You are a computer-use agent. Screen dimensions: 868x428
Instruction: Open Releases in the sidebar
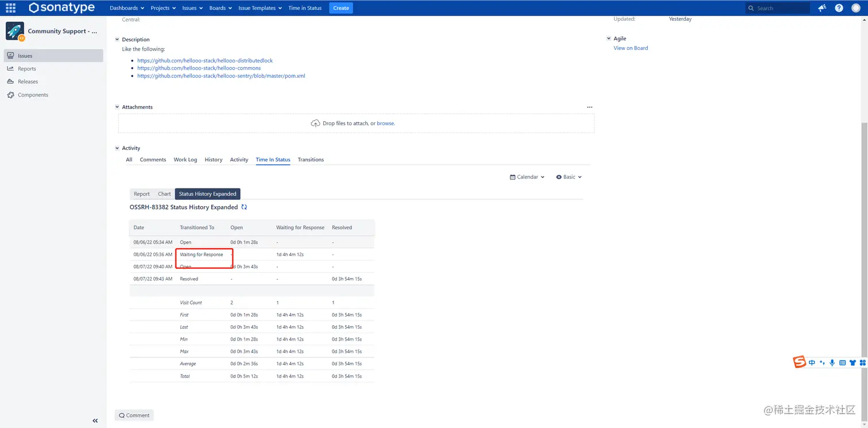click(x=53, y=82)
